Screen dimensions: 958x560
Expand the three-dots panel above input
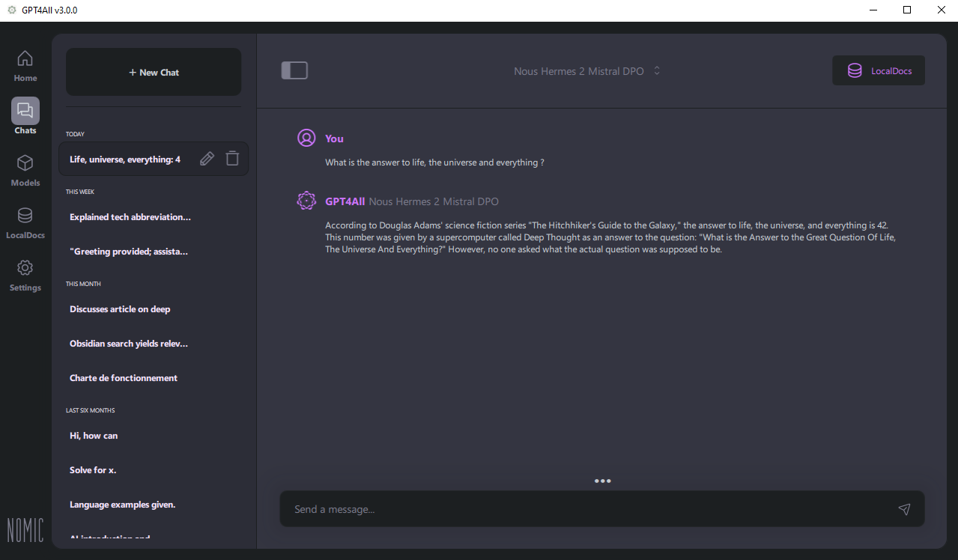(602, 481)
